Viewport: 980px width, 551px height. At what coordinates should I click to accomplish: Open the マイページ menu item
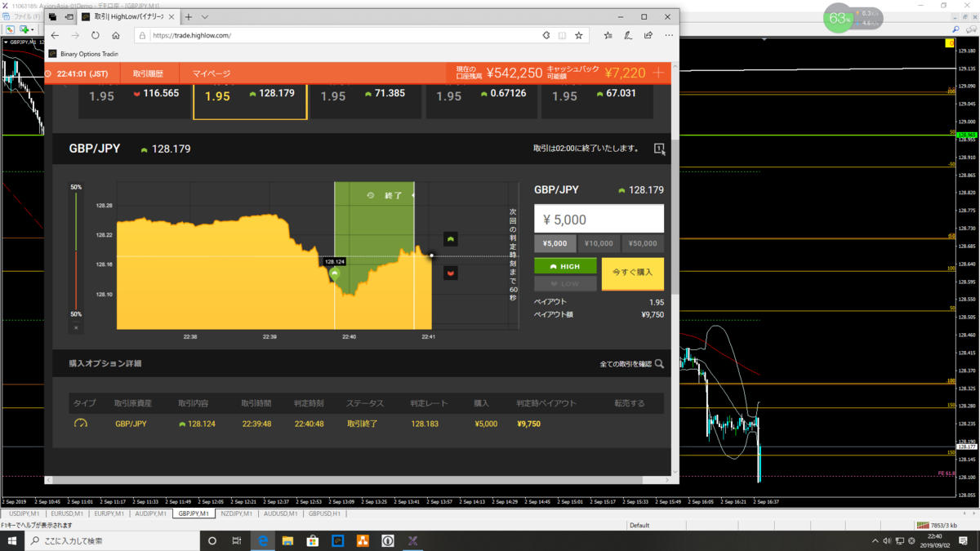click(212, 73)
